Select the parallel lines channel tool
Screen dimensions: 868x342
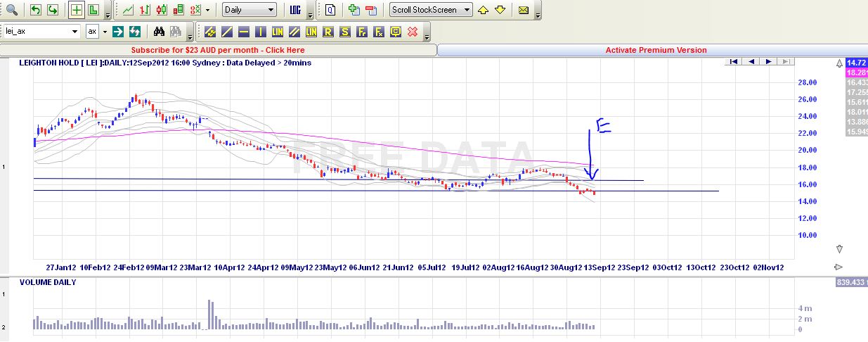294,32
